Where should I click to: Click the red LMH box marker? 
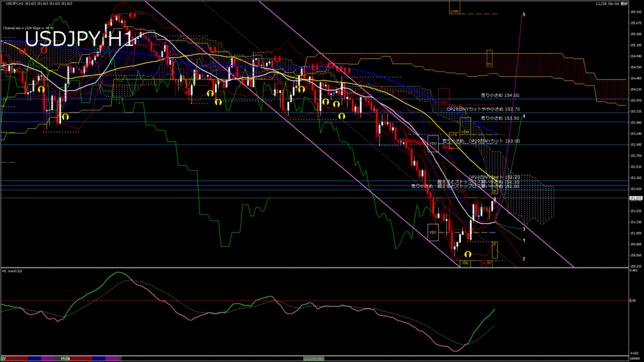tap(443, 96)
